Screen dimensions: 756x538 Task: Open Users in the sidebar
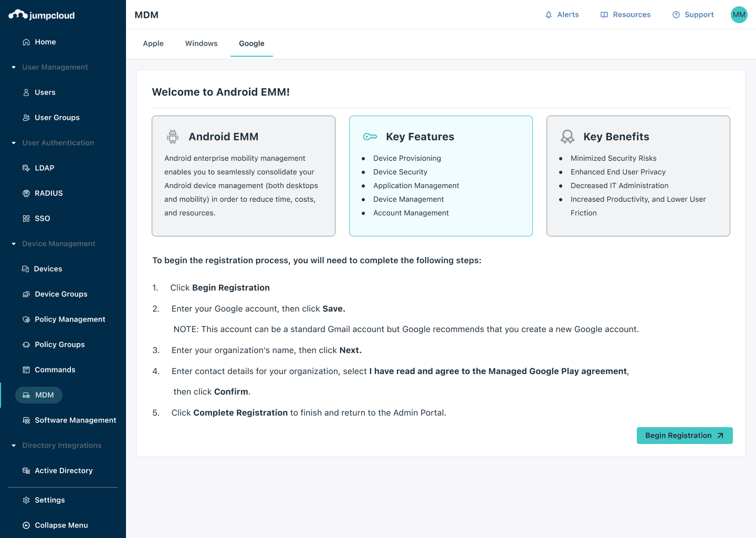[45, 92]
